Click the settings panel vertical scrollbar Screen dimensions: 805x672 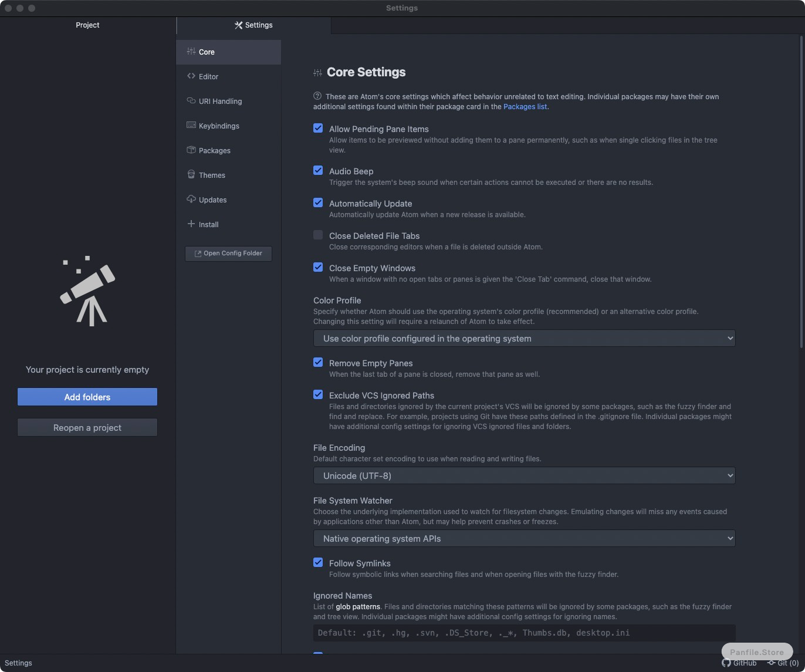coord(801,193)
